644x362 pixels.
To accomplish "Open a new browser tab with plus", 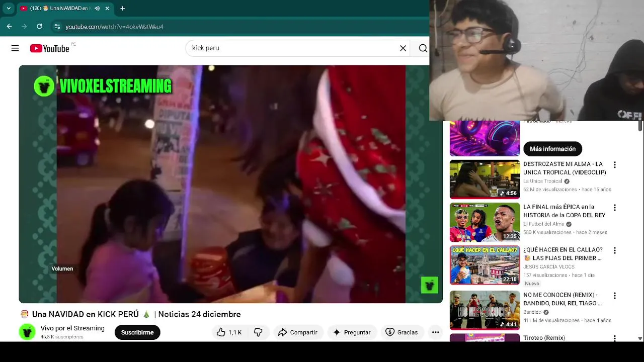I will click(x=122, y=8).
